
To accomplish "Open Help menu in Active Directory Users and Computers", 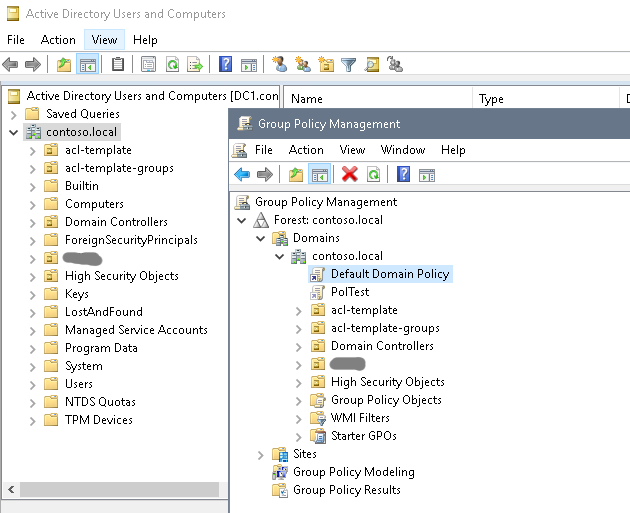I will [x=145, y=40].
